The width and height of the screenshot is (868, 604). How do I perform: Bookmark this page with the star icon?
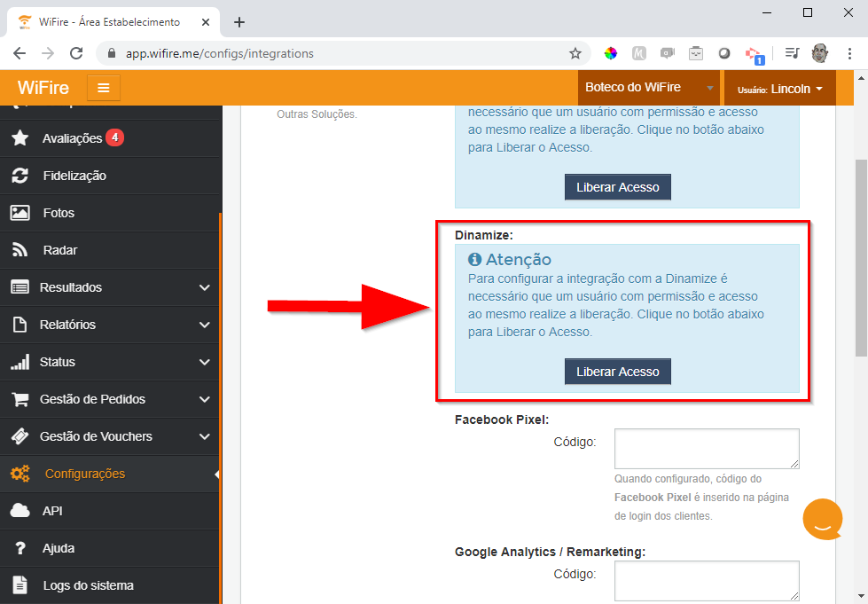[x=575, y=54]
